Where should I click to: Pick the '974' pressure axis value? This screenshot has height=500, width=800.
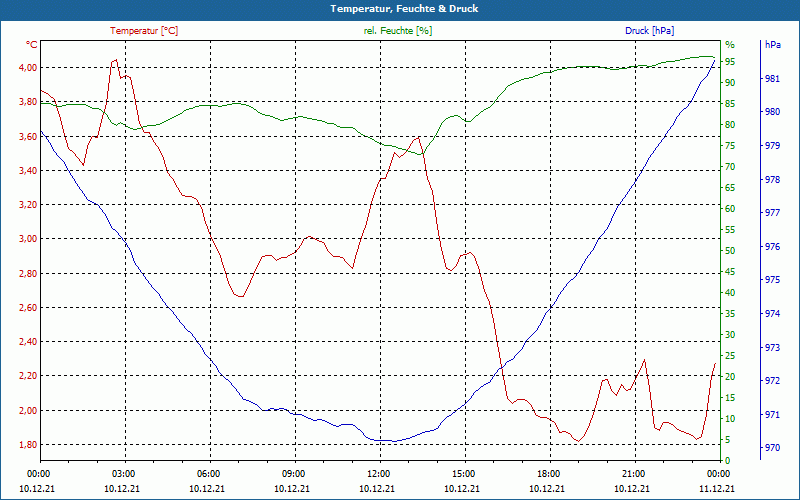[772, 314]
